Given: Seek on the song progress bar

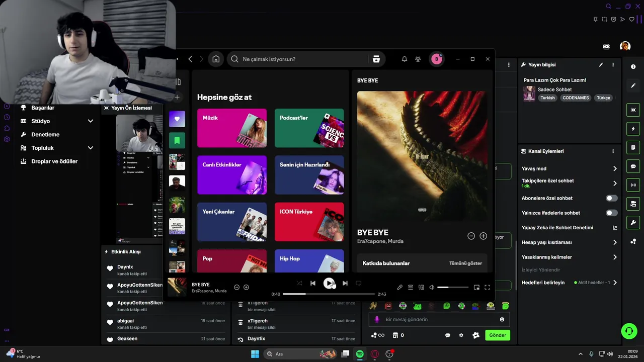Looking at the screenshot, I should (329, 294).
